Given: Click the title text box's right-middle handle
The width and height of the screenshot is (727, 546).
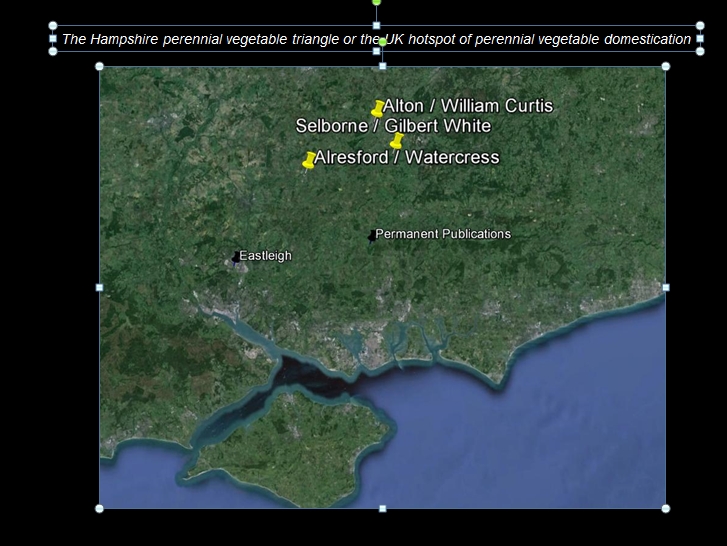Looking at the screenshot, I should (x=700, y=39).
